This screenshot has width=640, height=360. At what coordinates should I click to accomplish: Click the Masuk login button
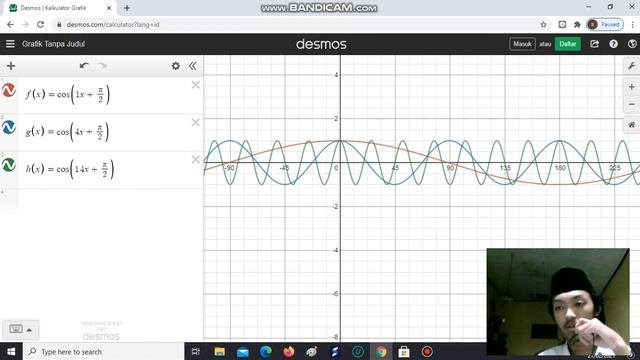point(522,44)
